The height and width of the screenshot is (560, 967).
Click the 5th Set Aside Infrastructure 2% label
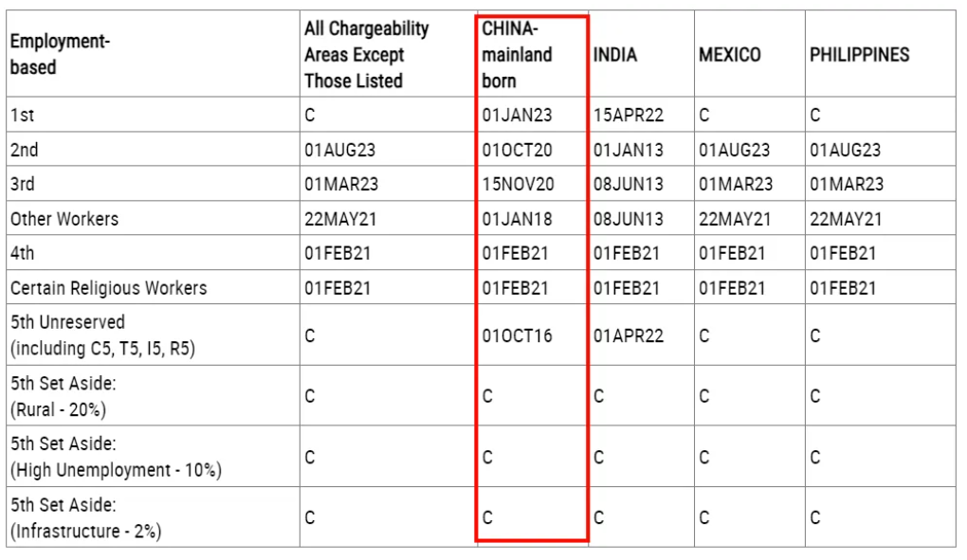tap(85, 517)
